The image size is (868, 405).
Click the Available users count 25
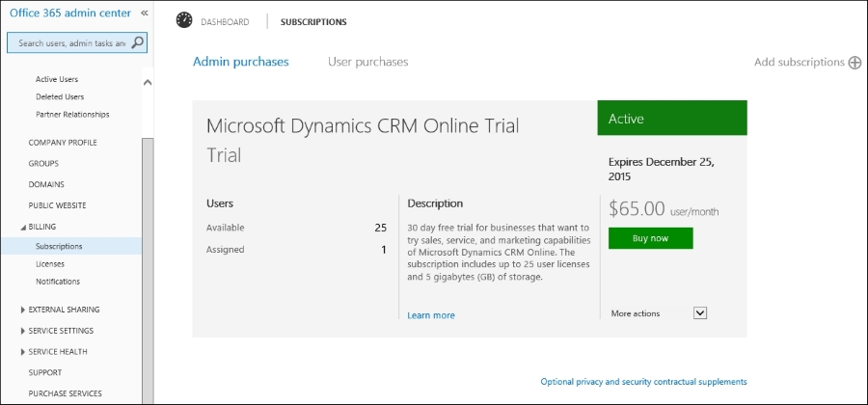tap(380, 228)
